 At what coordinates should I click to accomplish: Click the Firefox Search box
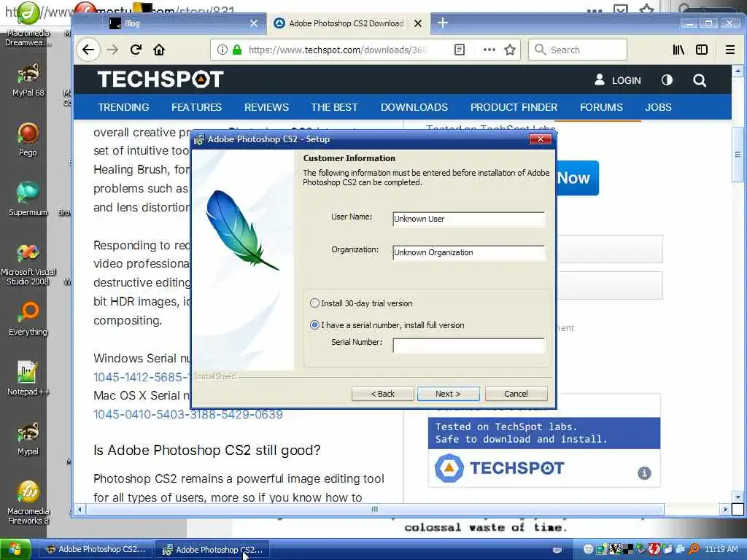(578, 50)
